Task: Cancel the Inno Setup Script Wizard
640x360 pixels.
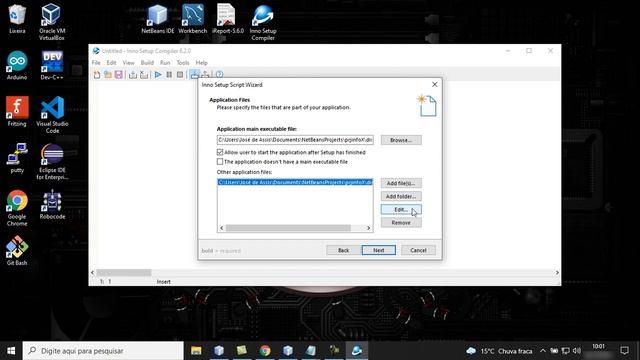Action: coord(418,250)
